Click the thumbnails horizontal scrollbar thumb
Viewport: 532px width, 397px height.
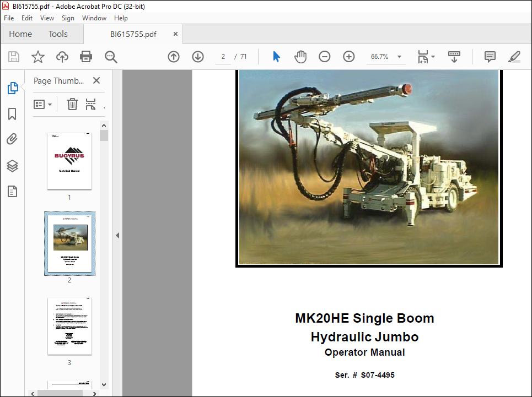60,393
